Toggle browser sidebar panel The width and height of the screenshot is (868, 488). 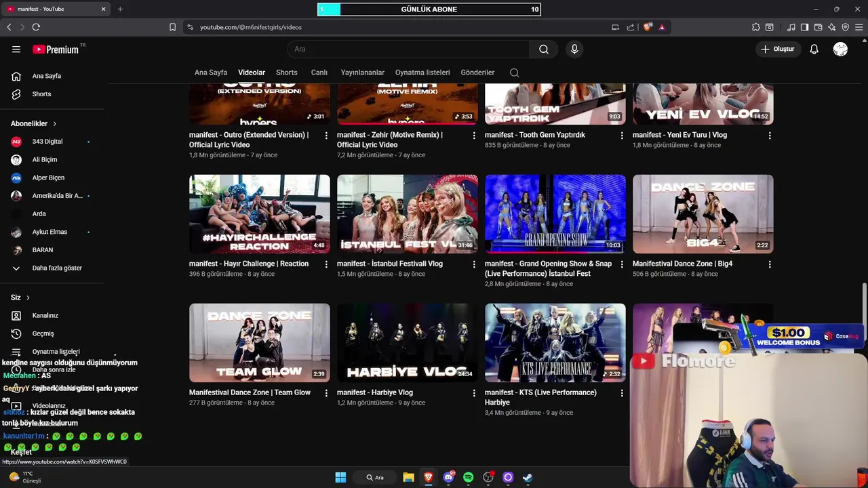click(x=804, y=27)
